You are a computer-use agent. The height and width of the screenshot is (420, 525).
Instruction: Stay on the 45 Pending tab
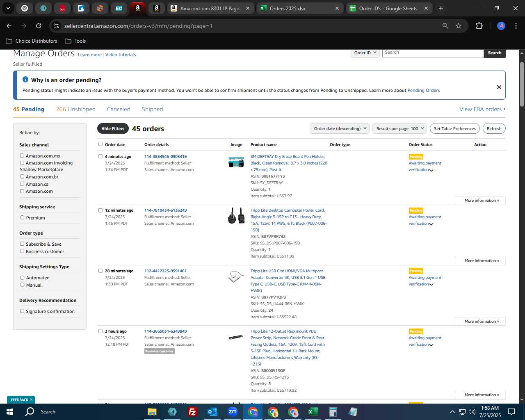29,109
